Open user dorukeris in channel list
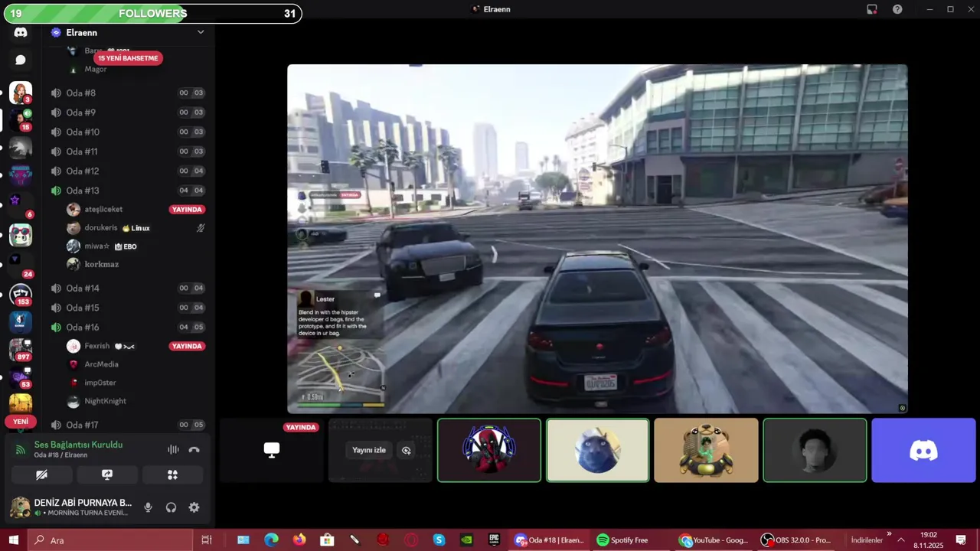 (101, 228)
